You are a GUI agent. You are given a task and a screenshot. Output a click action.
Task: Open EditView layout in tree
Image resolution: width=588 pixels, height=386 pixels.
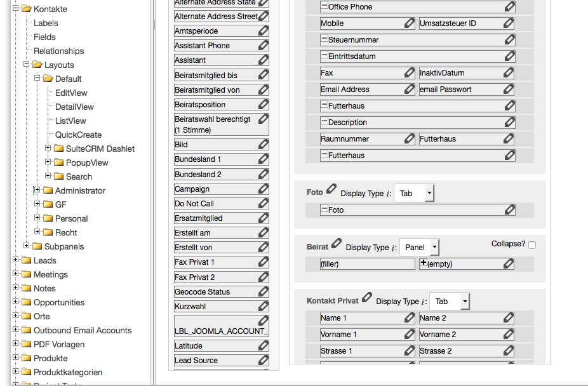71,93
